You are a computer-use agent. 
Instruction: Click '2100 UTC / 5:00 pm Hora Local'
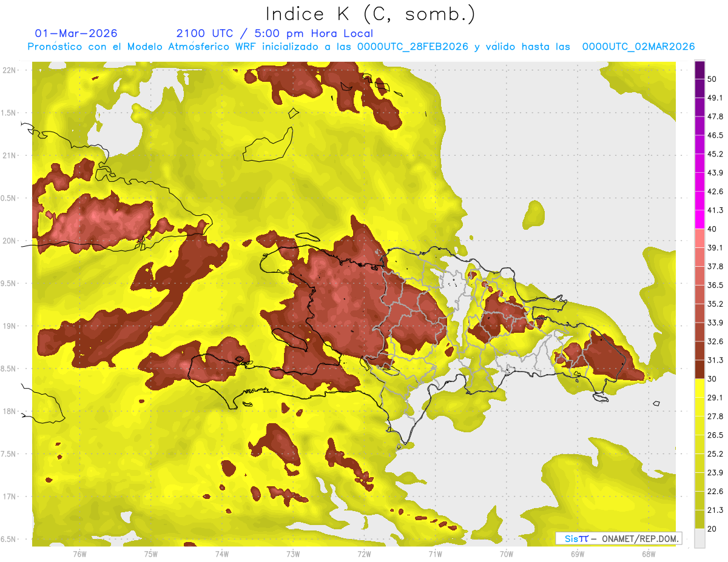[x=274, y=33]
